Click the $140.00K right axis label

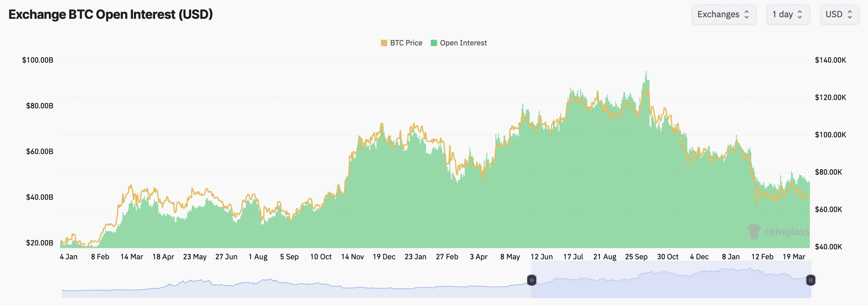[x=830, y=60]
